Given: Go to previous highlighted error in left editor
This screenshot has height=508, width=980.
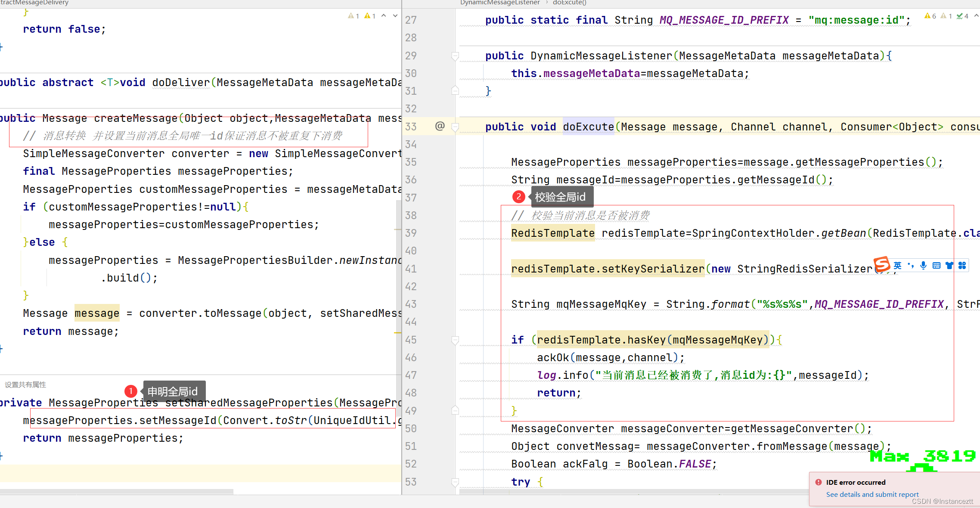Looking at the screenshot, I should point(384,16).
